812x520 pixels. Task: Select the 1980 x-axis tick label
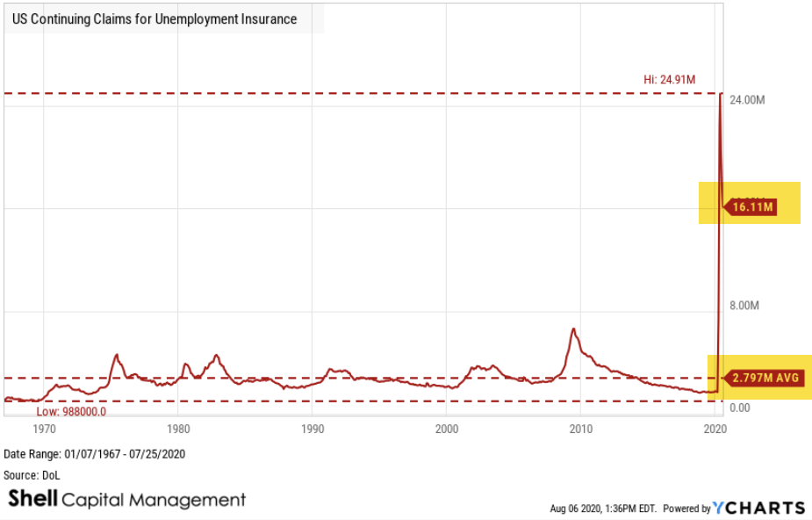pos(178,429)
